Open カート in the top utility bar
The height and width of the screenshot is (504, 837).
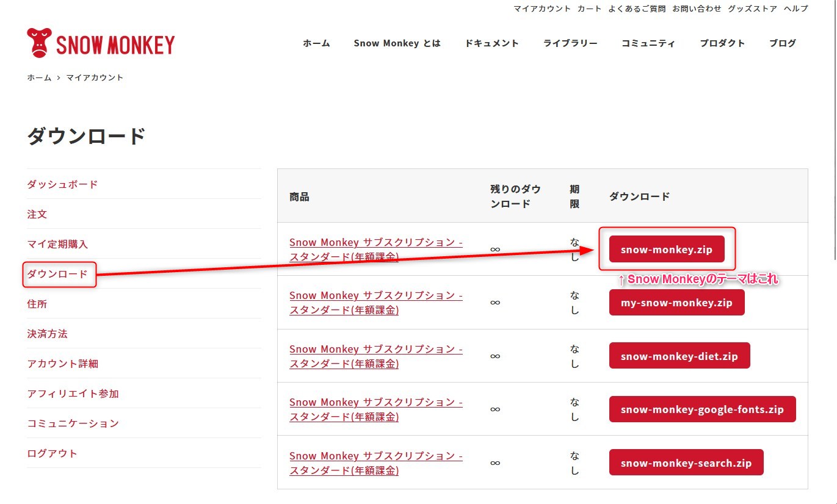[589, 9]
